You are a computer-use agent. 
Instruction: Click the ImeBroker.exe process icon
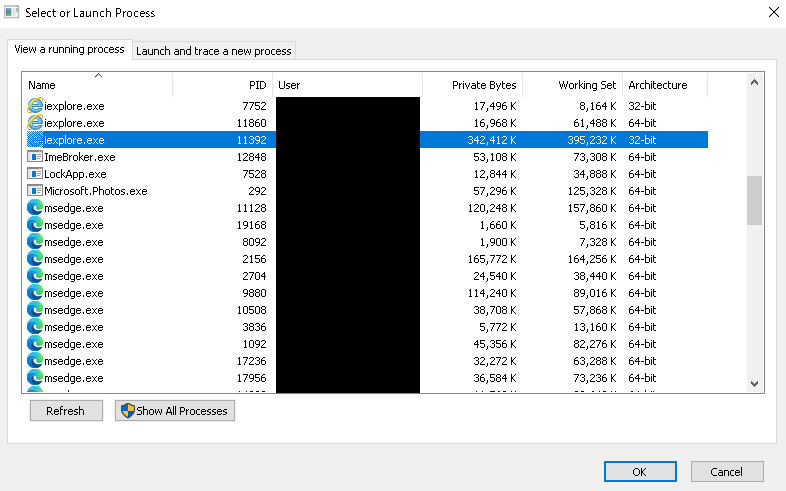pyautogui.click(x=35, y=157)
